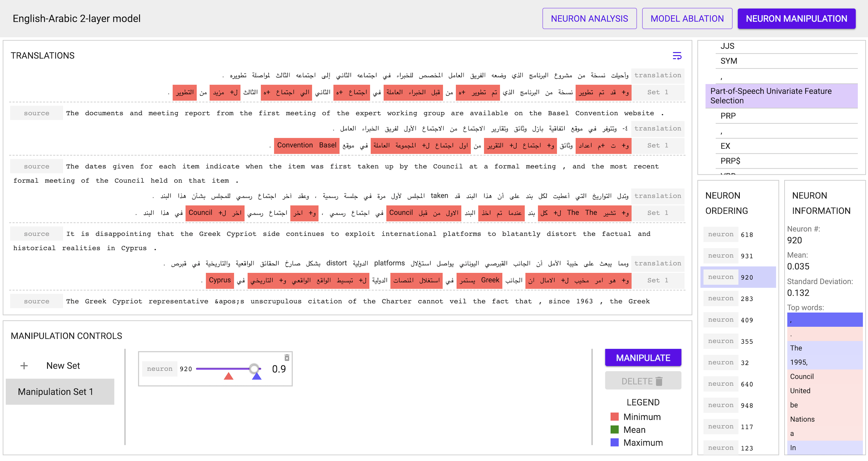Click the red Minimum legend swatch
Image resolution: width=868 pixels, height=461 pixels.
click(x=614, y=417)
